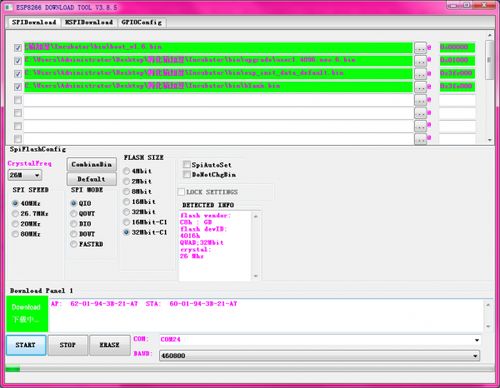Select 4Mbit flash size
The height and width of the screenshot is (388, 500).
point(126,171)
